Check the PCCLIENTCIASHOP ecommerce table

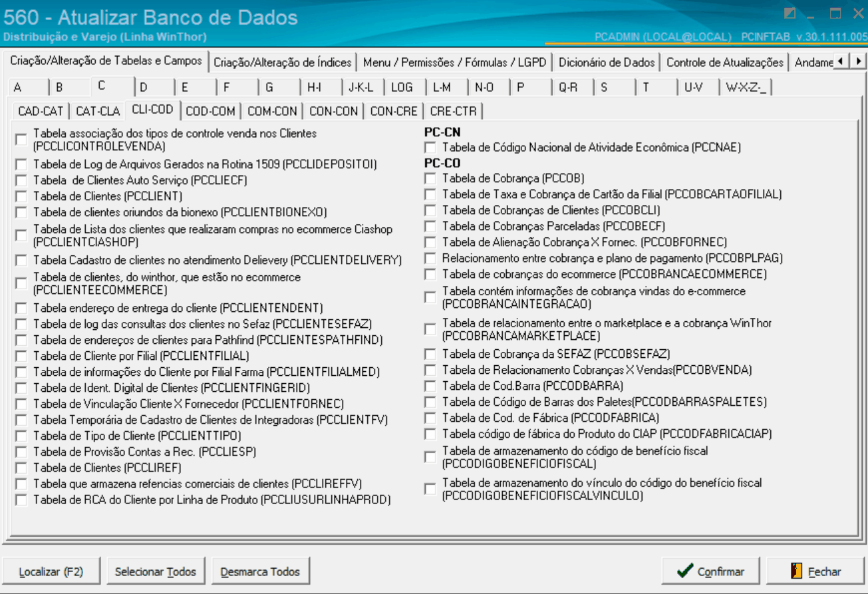pos(21,235)
